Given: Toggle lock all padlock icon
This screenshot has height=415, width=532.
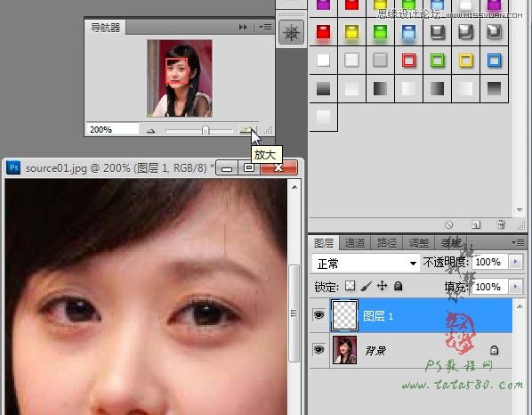Looking at the screenshot, I should point(398,286).
